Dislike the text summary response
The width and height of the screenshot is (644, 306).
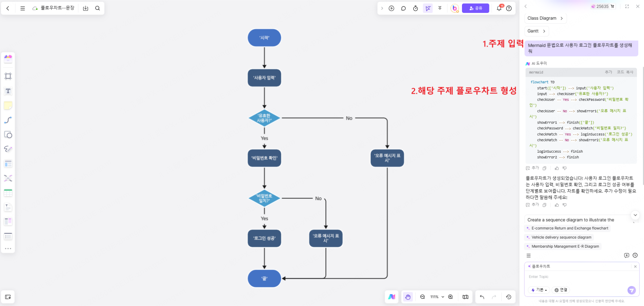(565, 205)
